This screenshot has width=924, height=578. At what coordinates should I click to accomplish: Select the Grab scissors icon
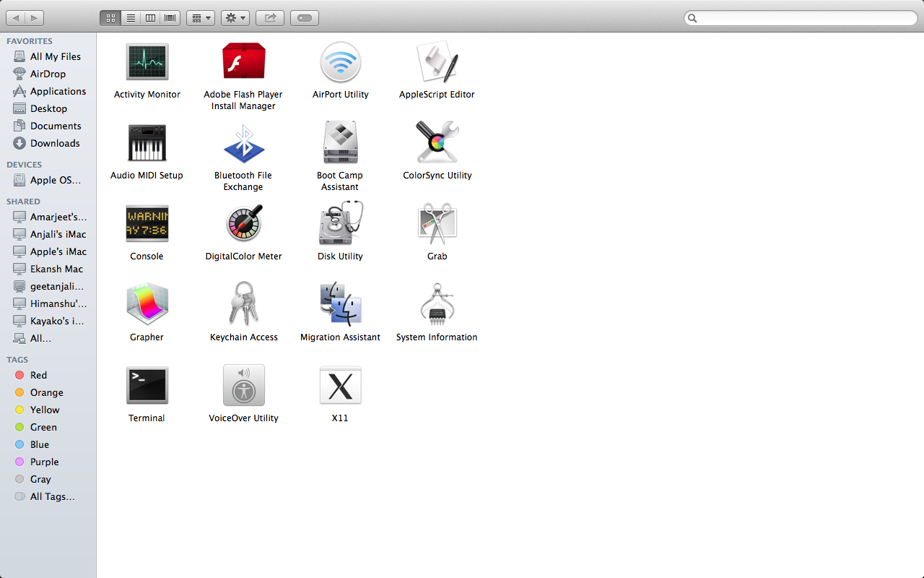coord(437,223)
